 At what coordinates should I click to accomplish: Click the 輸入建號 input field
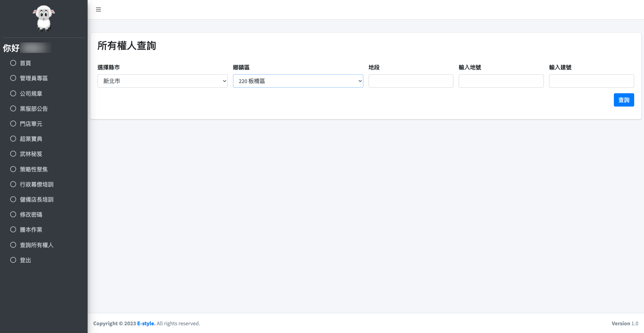[x=591, y=81]
